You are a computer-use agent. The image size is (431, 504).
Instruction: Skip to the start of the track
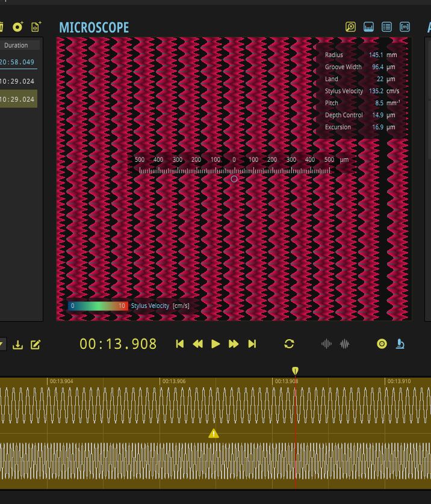click(x=179, y=344)
